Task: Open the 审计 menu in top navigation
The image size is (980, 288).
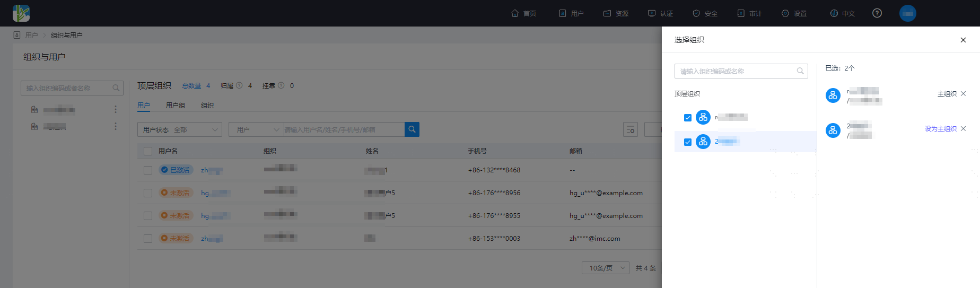Action: point(749,13)
